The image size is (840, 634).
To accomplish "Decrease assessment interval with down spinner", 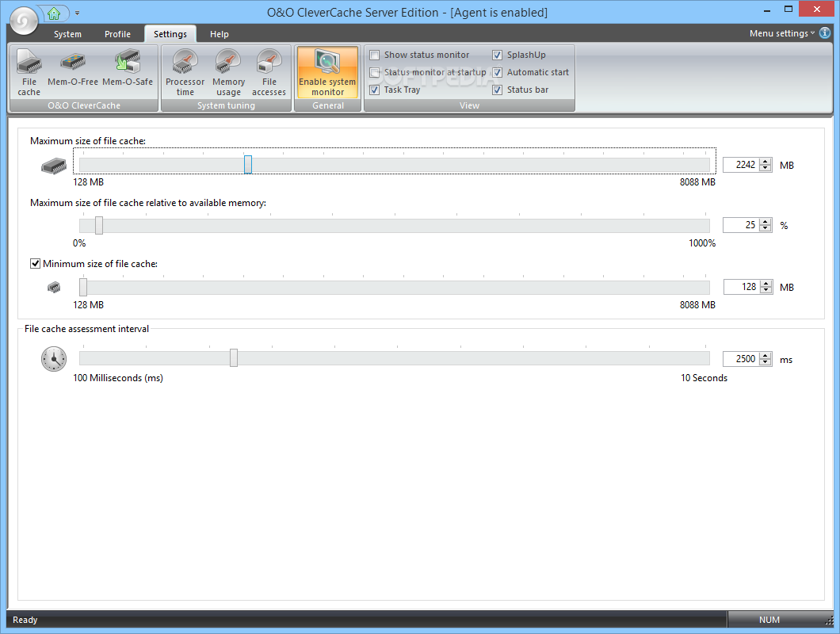I will pyautogui.click(x=766, y=362).
